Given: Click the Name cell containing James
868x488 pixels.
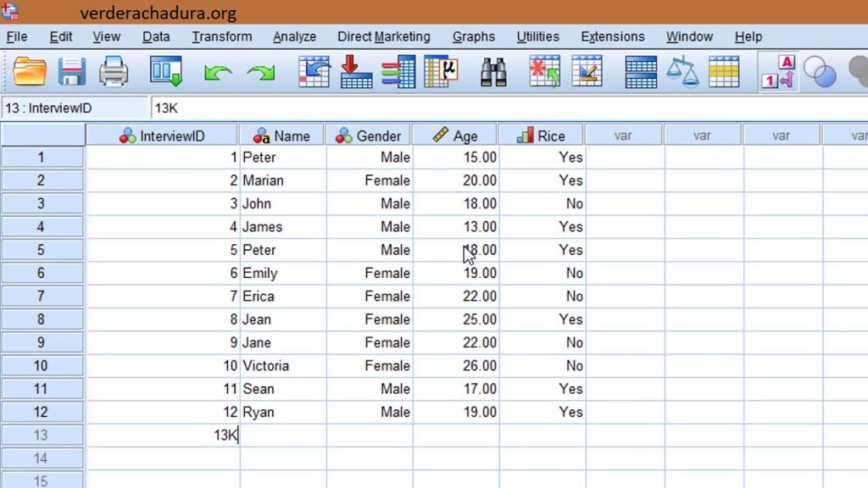Looking at the screenshot, I should pos(283,227).
